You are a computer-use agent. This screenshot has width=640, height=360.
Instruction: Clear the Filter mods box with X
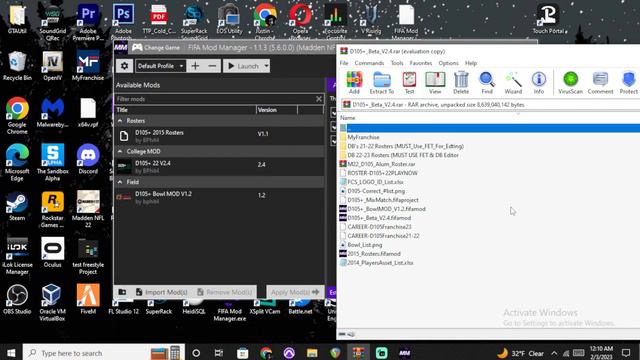319,99
